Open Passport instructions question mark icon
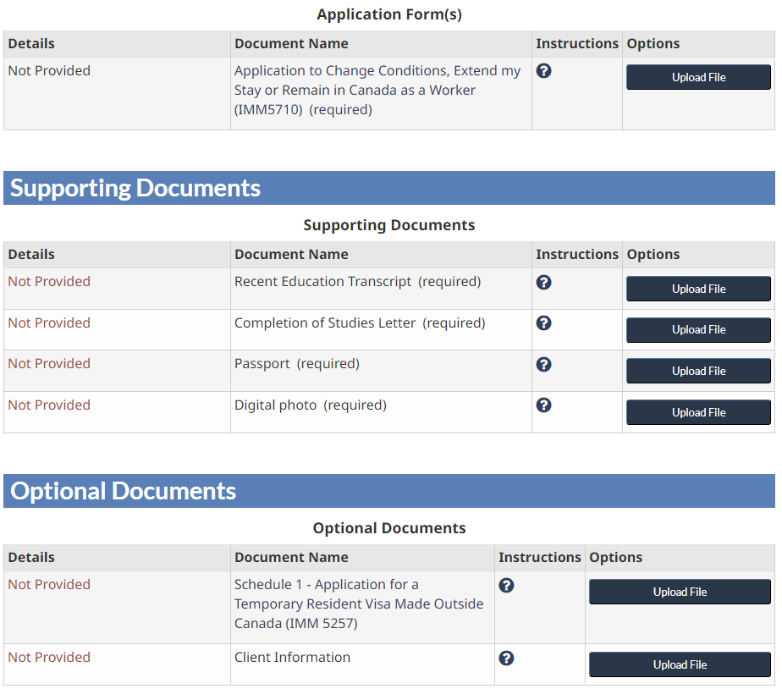The width and height of the screenshot is (782, 700). pyautogui.click(x=543, y=365)
